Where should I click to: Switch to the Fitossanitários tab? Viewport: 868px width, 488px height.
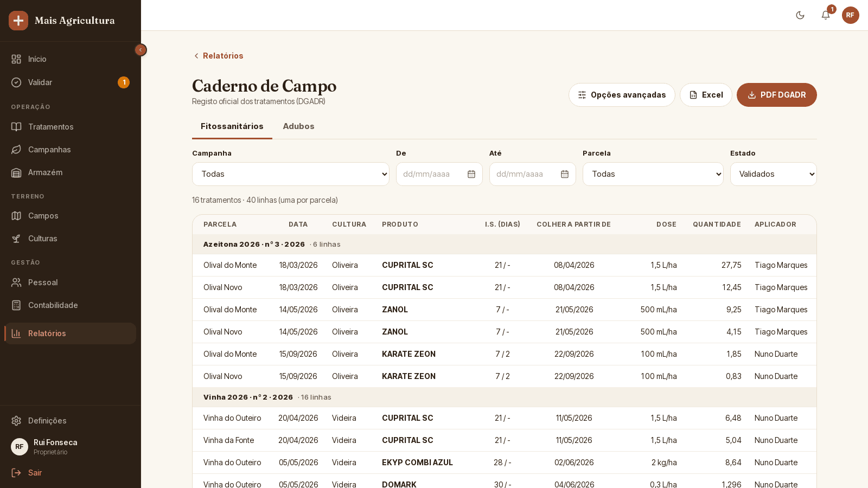coord(232,126)
